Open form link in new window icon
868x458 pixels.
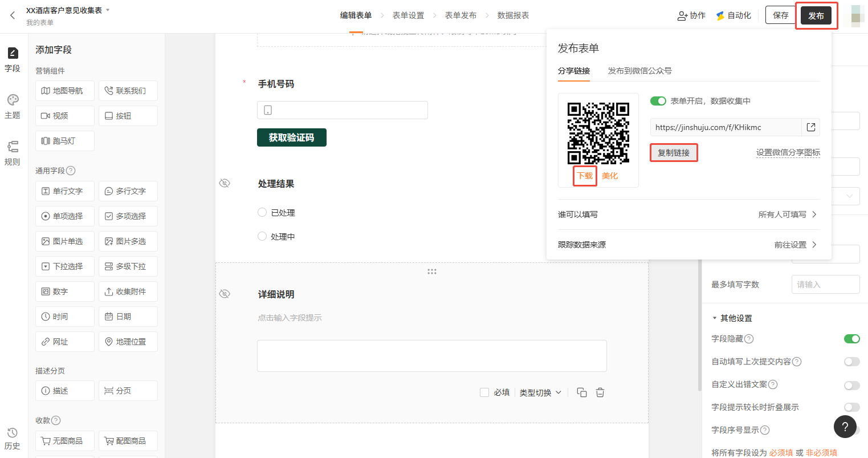(811, 127)
